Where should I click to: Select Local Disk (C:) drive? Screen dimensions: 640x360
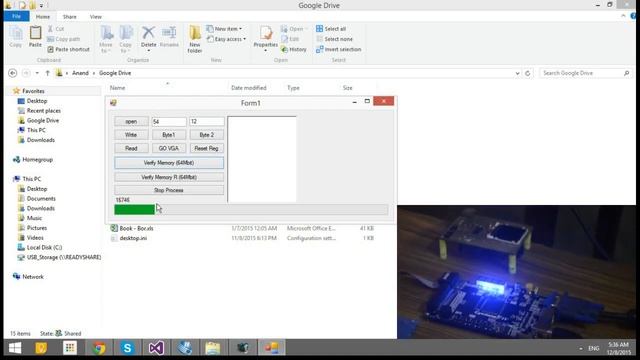click(x=44, y=247)
